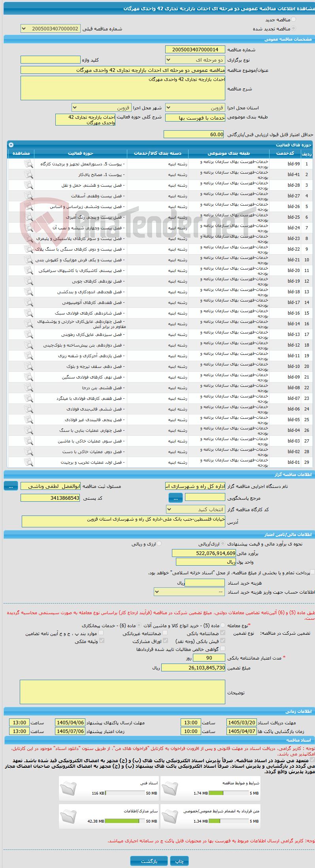Open the view magnifier for row bld-27
The width and height of the screenshot is (315, 868).
28,195
